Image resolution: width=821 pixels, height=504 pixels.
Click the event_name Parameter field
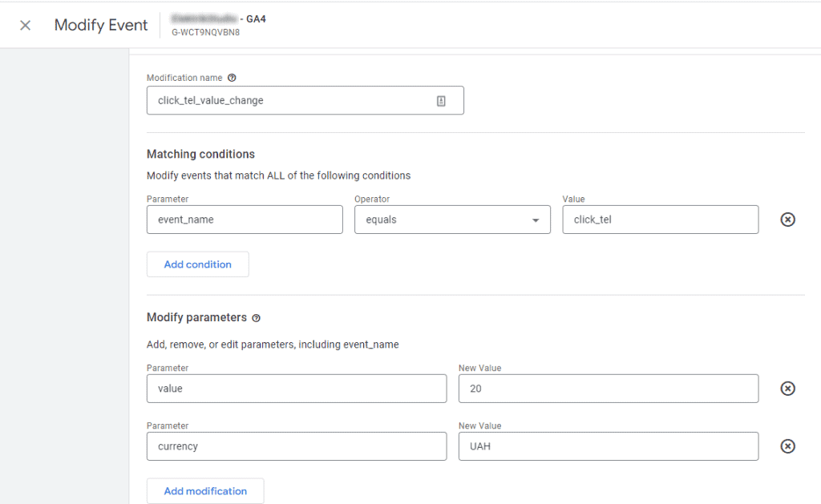tap(245, 219)
